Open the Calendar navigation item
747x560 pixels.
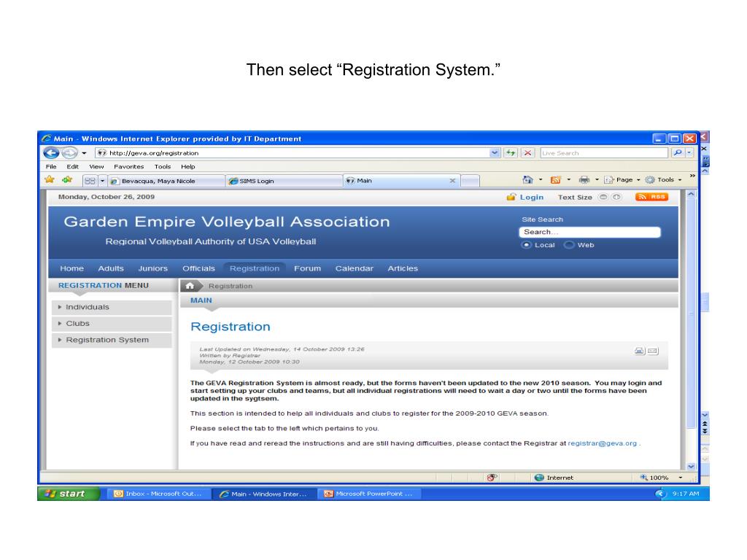click(354, 268)
